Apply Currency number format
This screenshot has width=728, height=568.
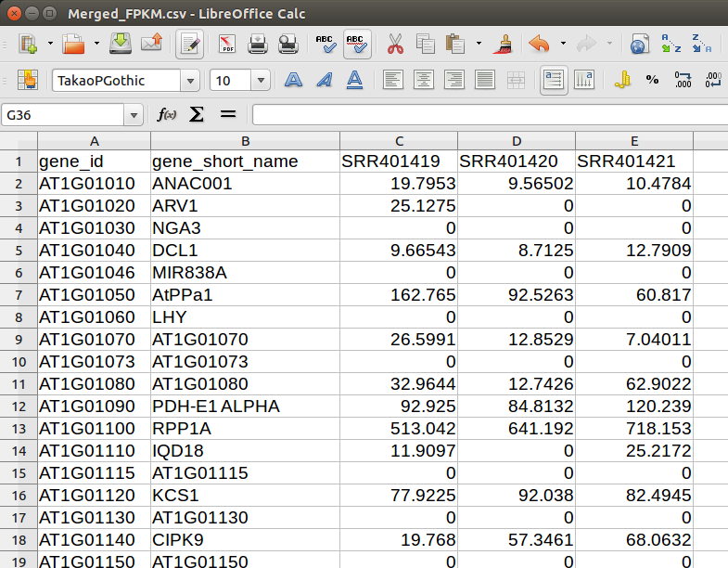coord(622,80)
